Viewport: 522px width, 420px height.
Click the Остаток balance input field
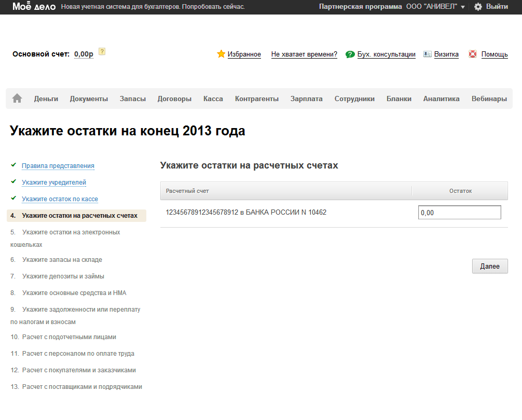[x=459, y=213]
